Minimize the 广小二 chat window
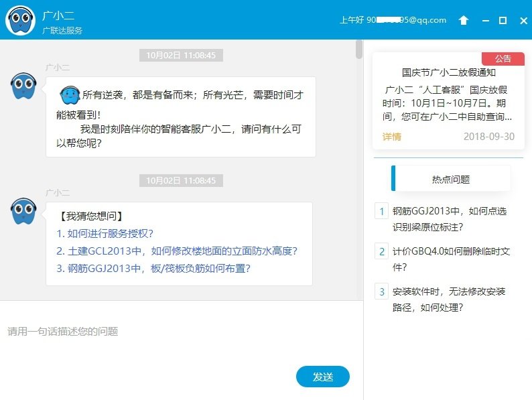532x400 pixels. point(486,21)
